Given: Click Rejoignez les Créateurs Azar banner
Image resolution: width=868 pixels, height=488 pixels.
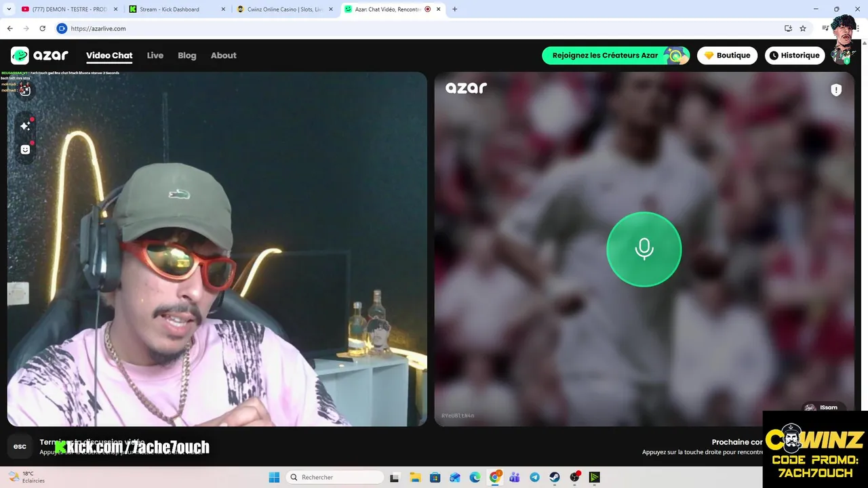Looking at the screenshot, I should click(x=616, y=56).
